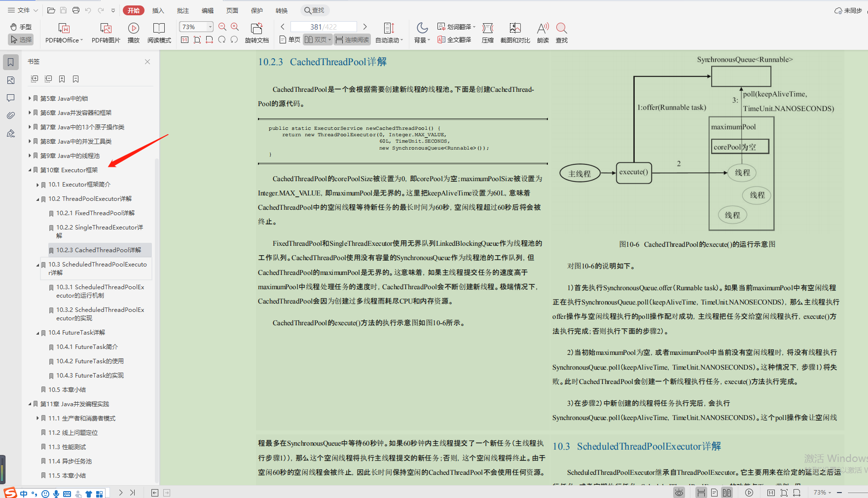Open bookmark 11.3 性能测试
Viewport: 868px width, 498px height.
tap(67, 447)
